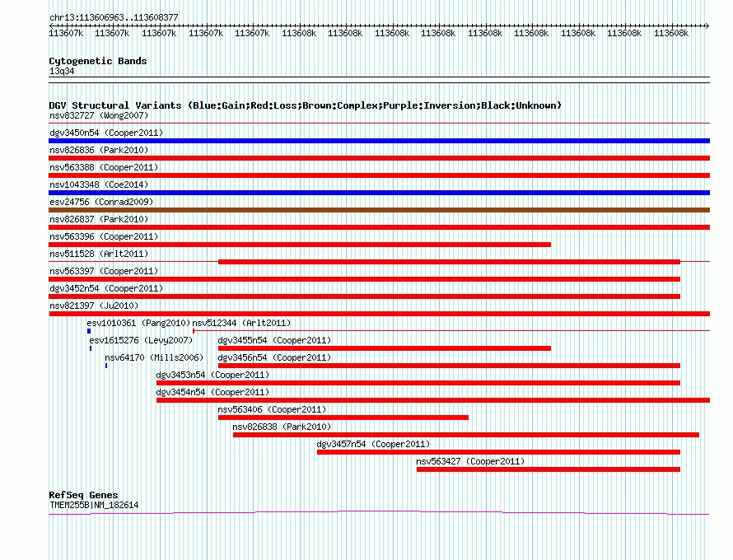This screenshot has width=733, height=560.
Task: Click the 13q34 cytogenetic band label
Action: (62, 71)
